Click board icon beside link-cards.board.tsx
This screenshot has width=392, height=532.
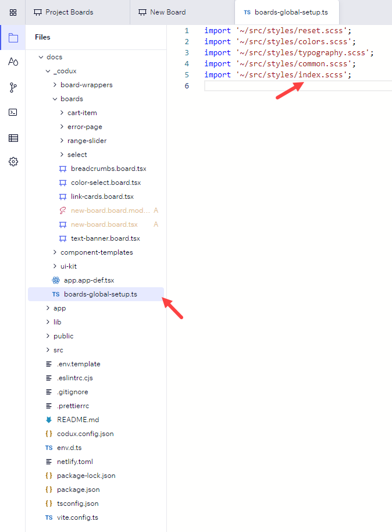[x=63, y=197]
